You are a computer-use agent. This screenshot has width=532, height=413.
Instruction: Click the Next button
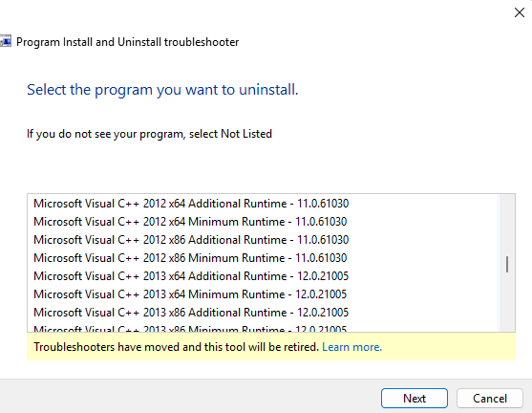point(415,398)
